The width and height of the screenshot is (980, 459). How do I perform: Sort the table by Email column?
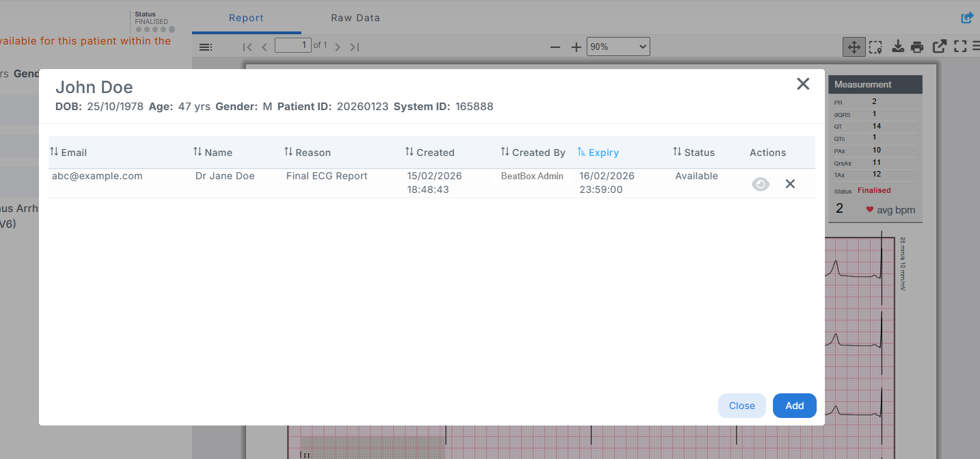(55, 152)
